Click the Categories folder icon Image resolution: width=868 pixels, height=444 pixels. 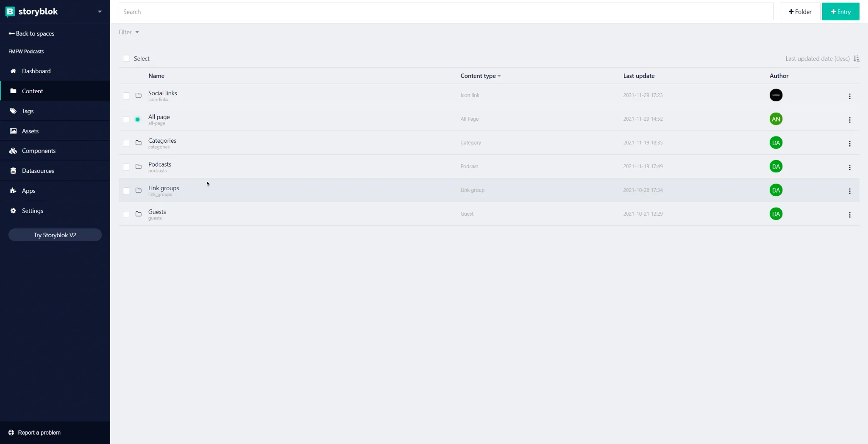pyautogui.click(x=138, y=143)
